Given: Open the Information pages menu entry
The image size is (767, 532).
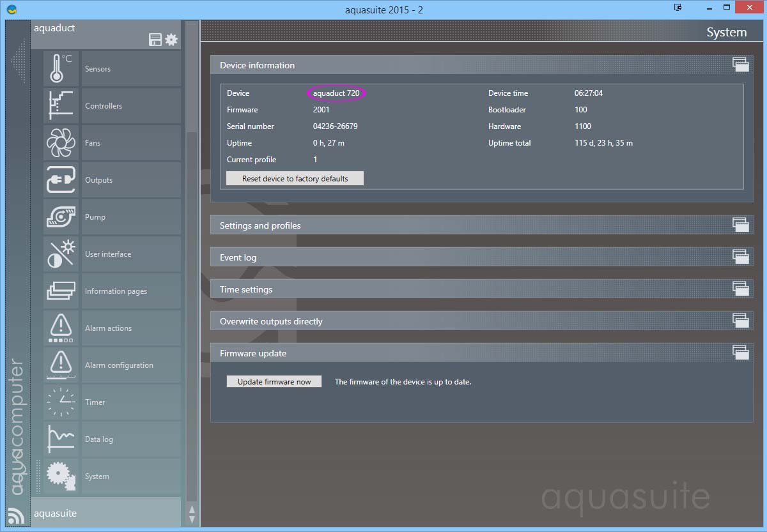Looking at the screenshot, I should coord(116,291).
